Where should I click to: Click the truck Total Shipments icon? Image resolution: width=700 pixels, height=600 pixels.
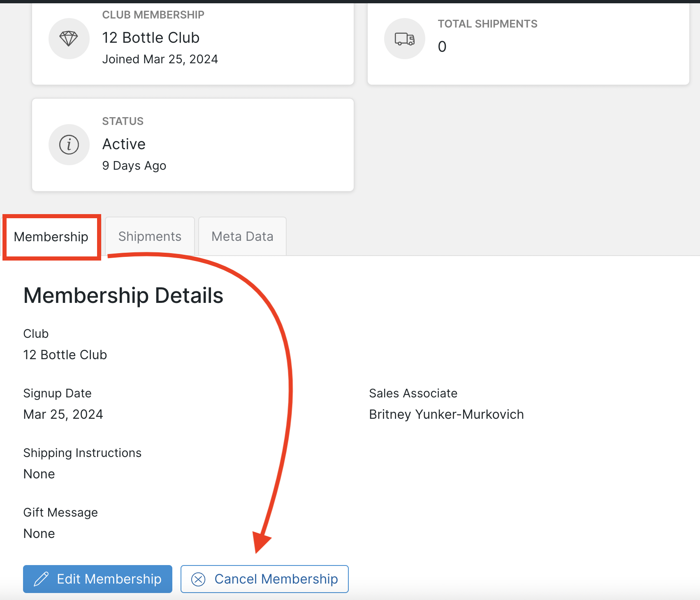pyautogui.click(x=404, y=38)
